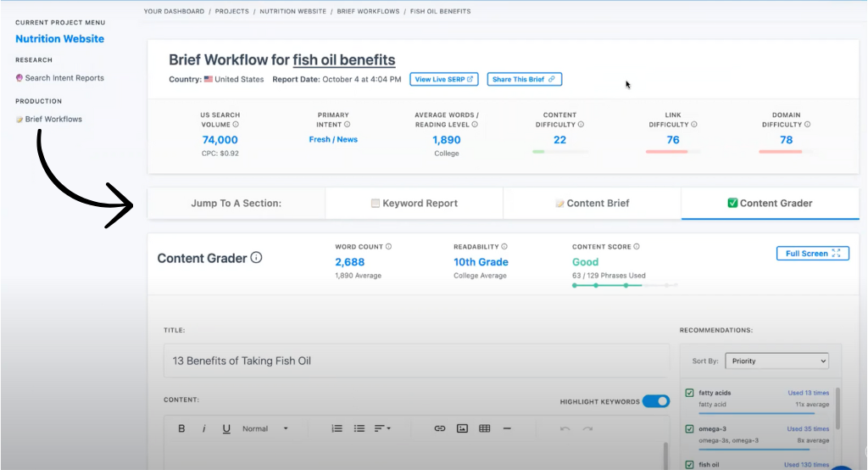Turn off the Highlight Keywords switch
Image resolution: width=868 pixels, height=470 pixels.
[x=656, y=401]
